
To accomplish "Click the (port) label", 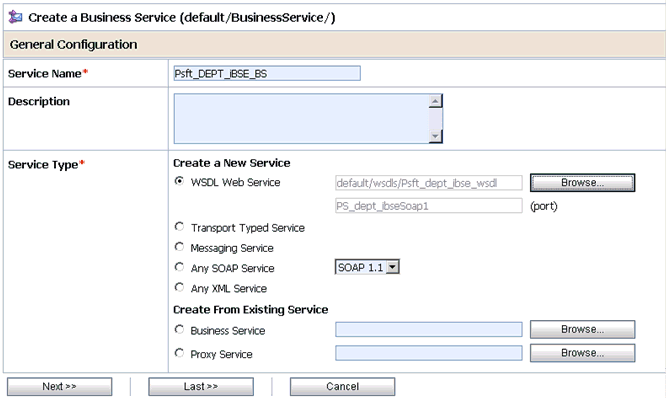I will pyautogui.click(x=544, y=206).
